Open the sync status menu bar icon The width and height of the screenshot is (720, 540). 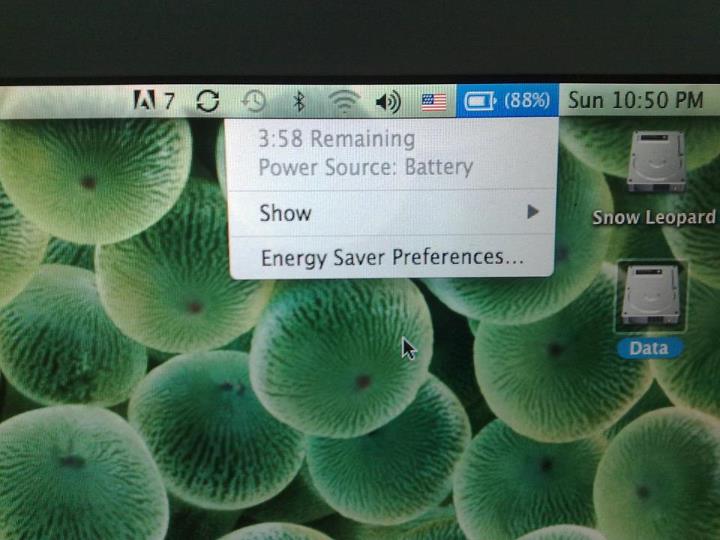[x=208, y=101]
